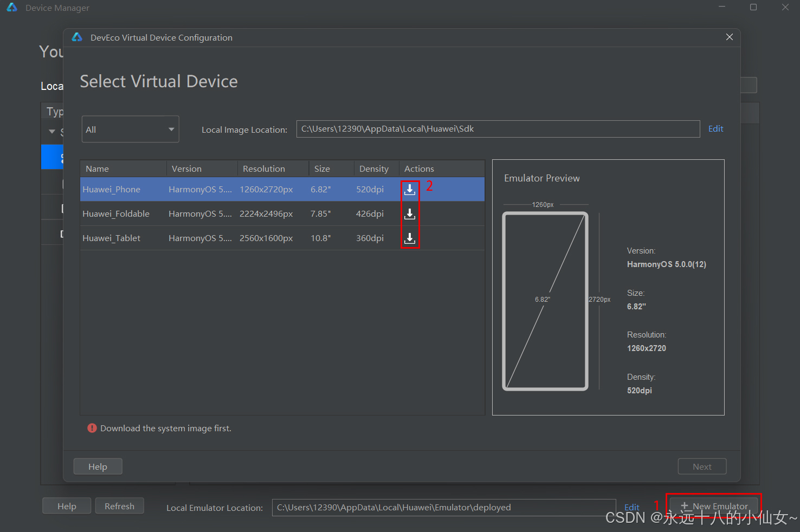The width and height of the screenshot is (800, 532).
Task: Maximize the Device Manager window
Action: point(753,7)
